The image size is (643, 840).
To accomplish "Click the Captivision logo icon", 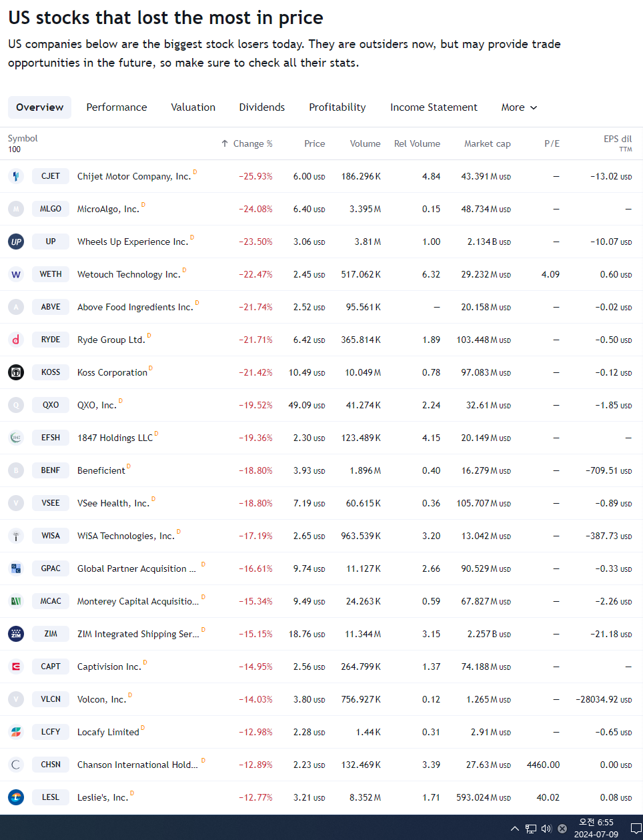I will coord(16,667).
